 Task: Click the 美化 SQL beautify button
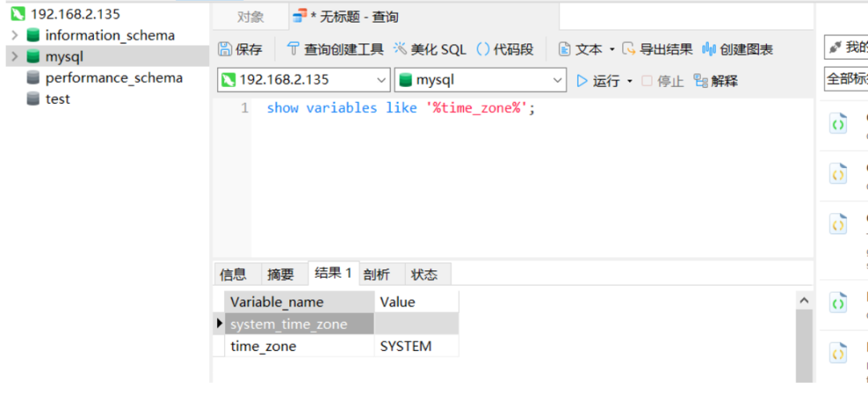(429, 49)
